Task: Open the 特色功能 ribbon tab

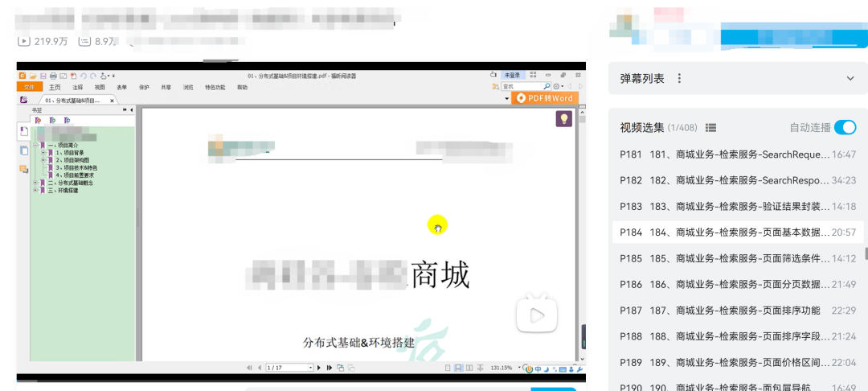Action: coord(215,87)
